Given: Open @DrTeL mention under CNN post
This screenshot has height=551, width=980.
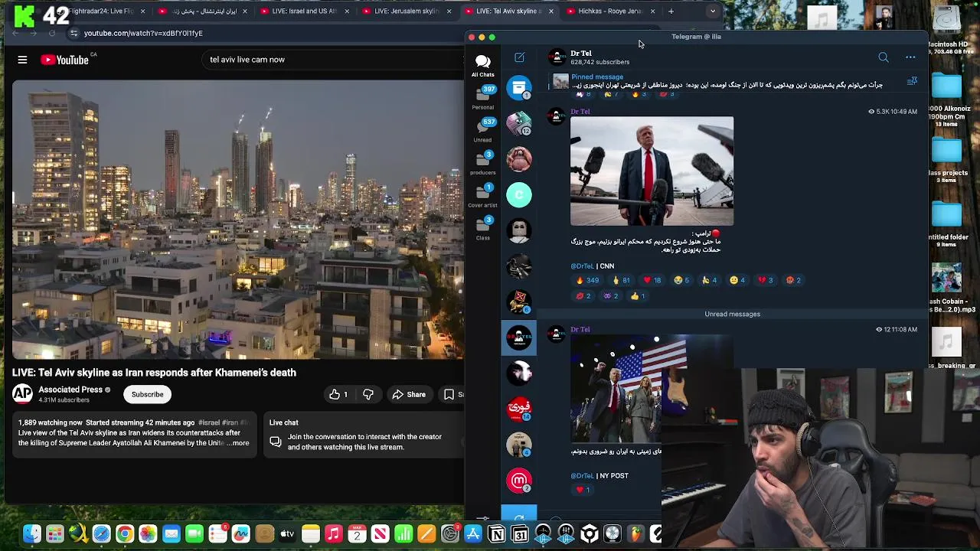Looking at the screenshot, I should [x=582, y=266].
